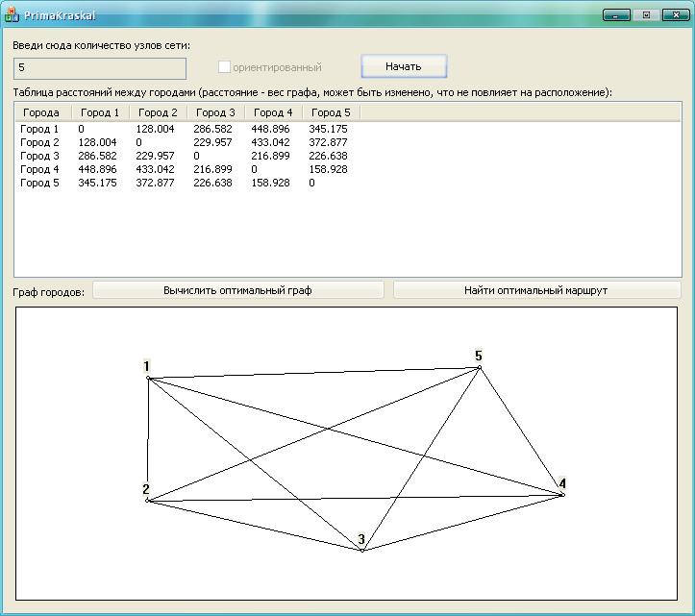Select the Город 5 table row label
Viewport: 695px width, 616px height.
(x=39, y=183)
